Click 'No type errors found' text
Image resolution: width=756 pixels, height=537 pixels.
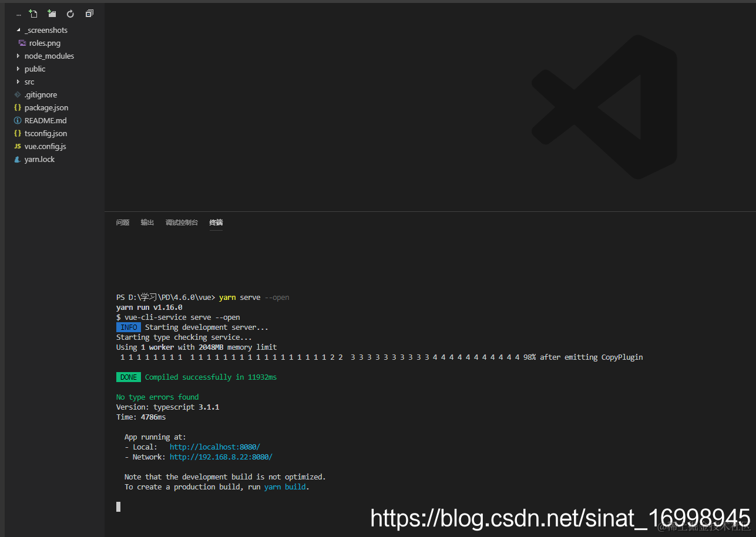pos(157,397)
